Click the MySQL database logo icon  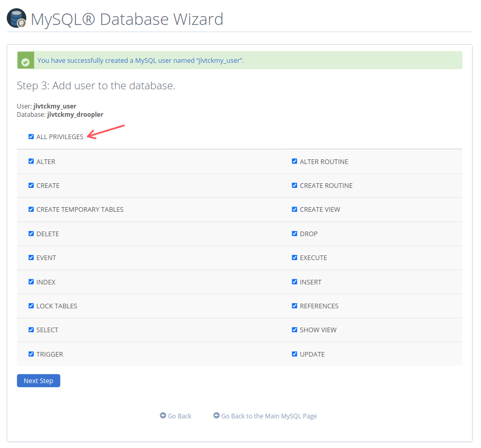click(16, 17)
